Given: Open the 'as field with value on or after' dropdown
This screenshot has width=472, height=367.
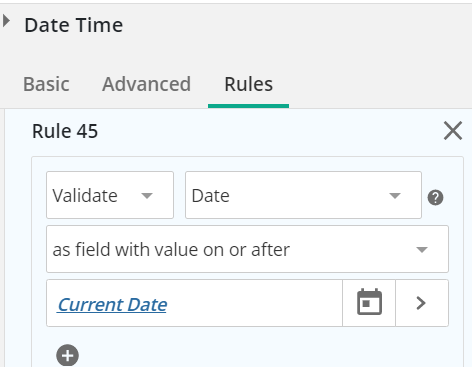Looking at the screenshot, I should (x=247, y=249).
